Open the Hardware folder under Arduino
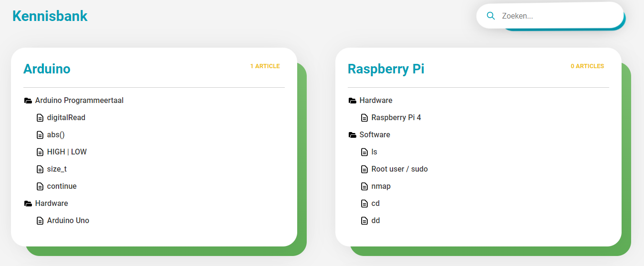 click(x=52, y=204)
